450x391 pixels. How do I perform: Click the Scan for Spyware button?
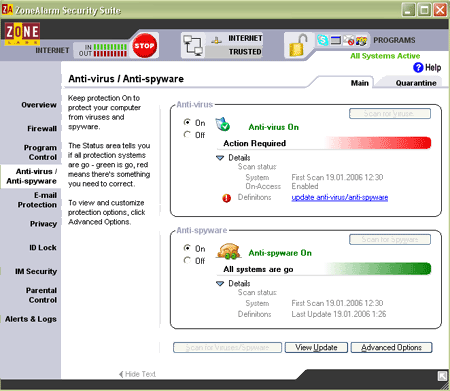(390, 239)
